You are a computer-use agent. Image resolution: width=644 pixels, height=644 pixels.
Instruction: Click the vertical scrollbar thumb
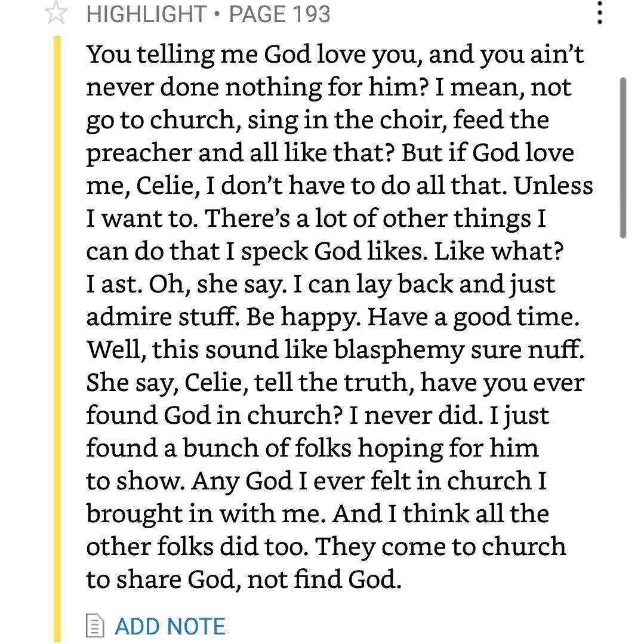623,158
